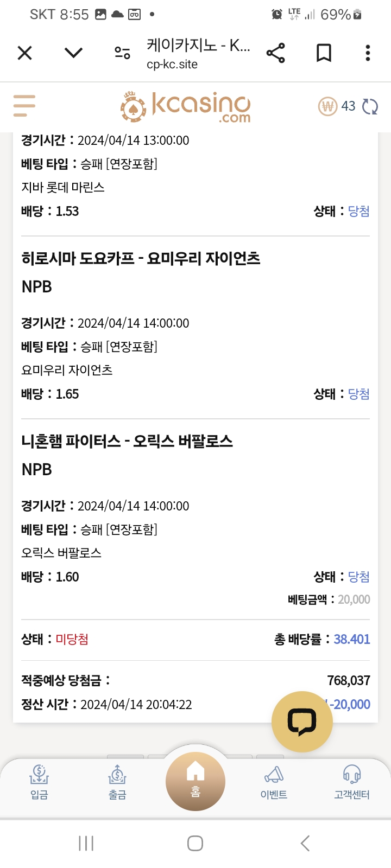Viewport: 391px width, 868px height.
Task: Open the live chat bubble button
Action: point(302,722)
